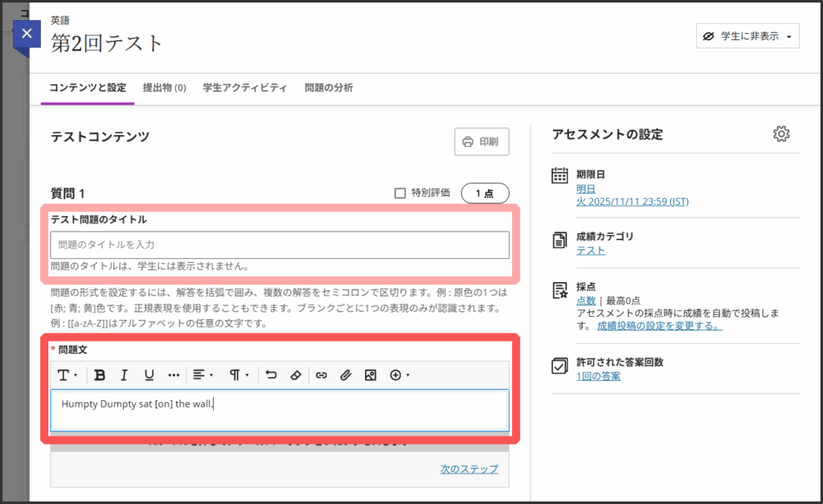The image size is (823, 504).
Task: Click the テスト問題のタイトル input field
Action: (x=280, y=244)
